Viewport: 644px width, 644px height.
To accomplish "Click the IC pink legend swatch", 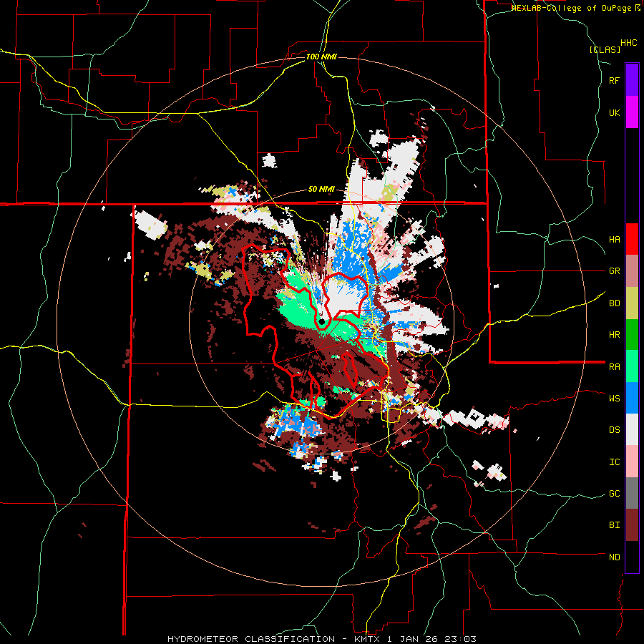I will [x=632, y=462].
